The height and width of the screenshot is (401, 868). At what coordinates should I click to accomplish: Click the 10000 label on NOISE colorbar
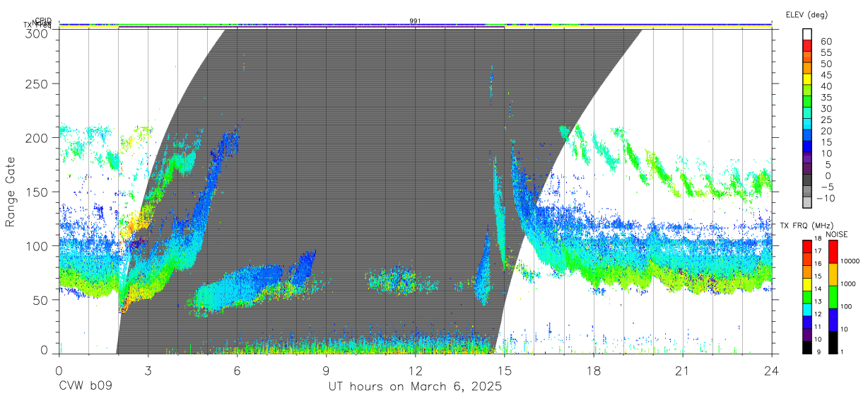(x=850, y=262)
